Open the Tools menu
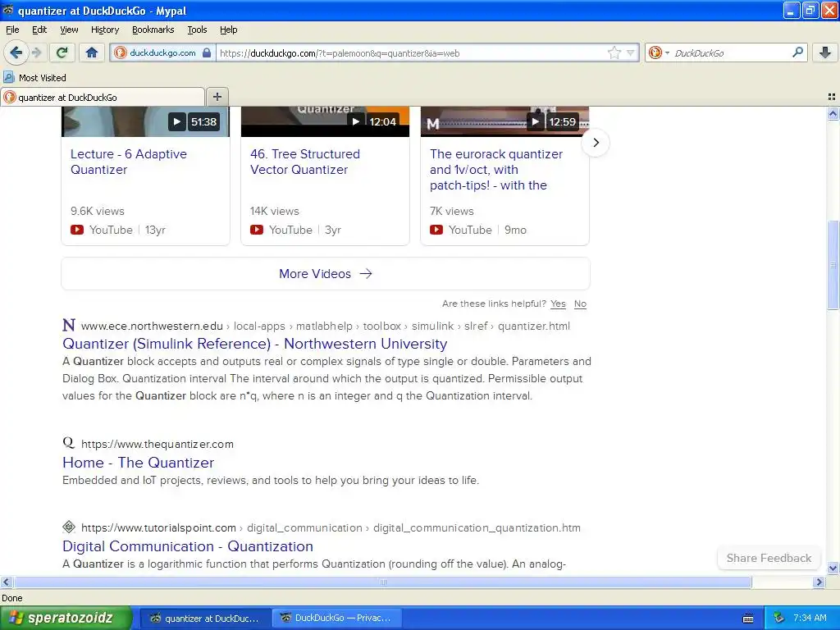Screen dimensions: 840x630 197,30
